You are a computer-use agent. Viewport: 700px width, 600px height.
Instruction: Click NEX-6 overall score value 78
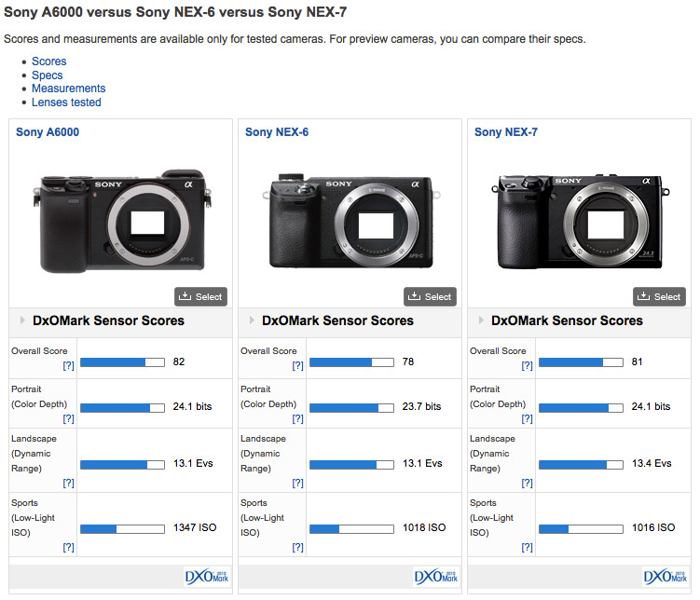pyautogui.click(x=408, y=361)
